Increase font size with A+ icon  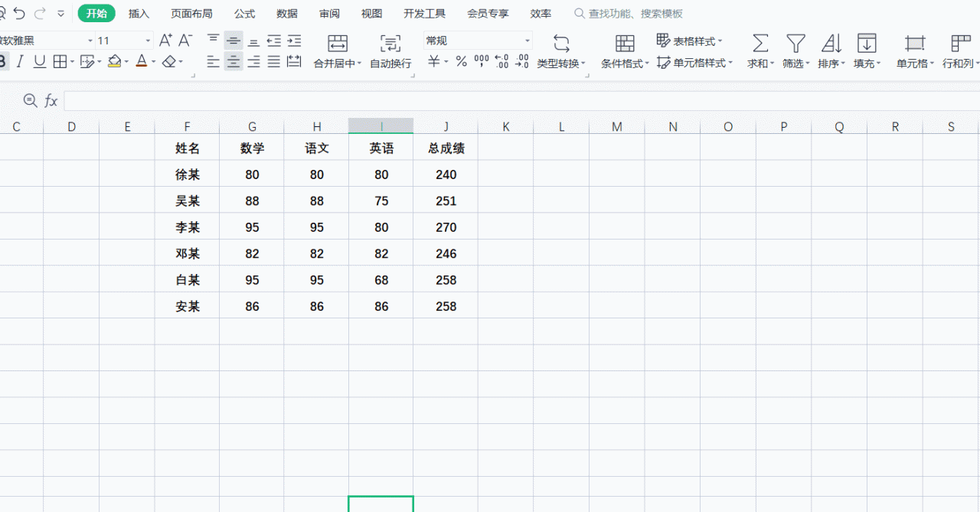click(165, 41)
